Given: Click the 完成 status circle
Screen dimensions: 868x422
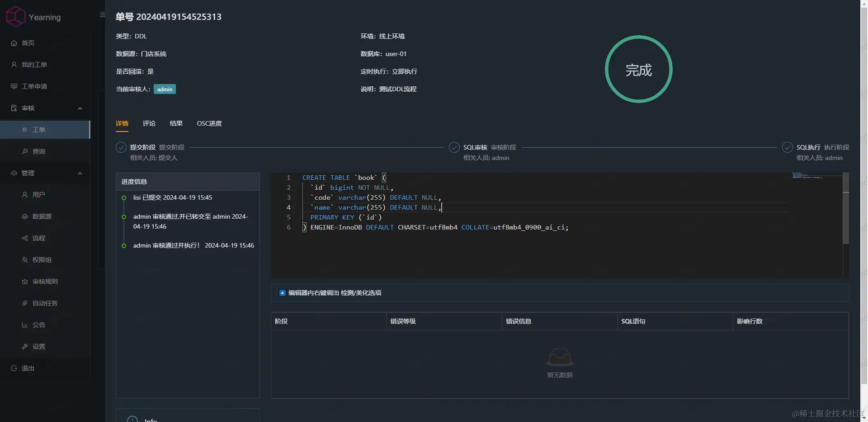Looking at the screenshot, I should [x=639, y=69].
